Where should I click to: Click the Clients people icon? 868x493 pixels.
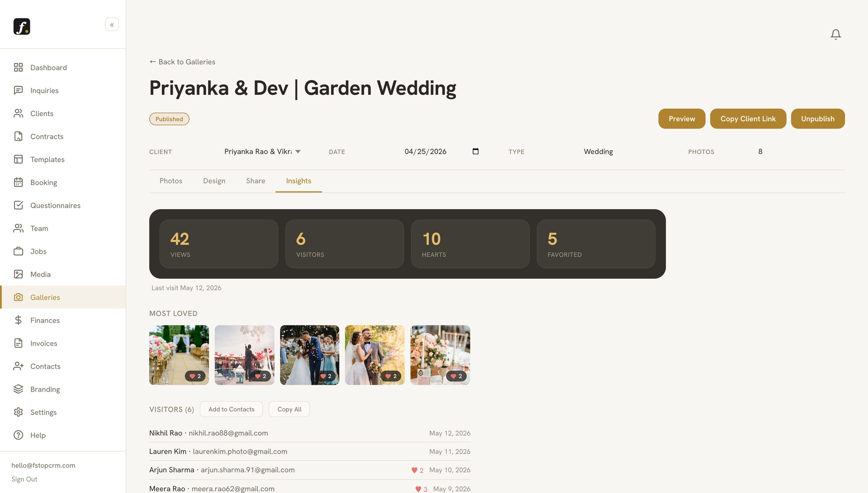[18, 113]
